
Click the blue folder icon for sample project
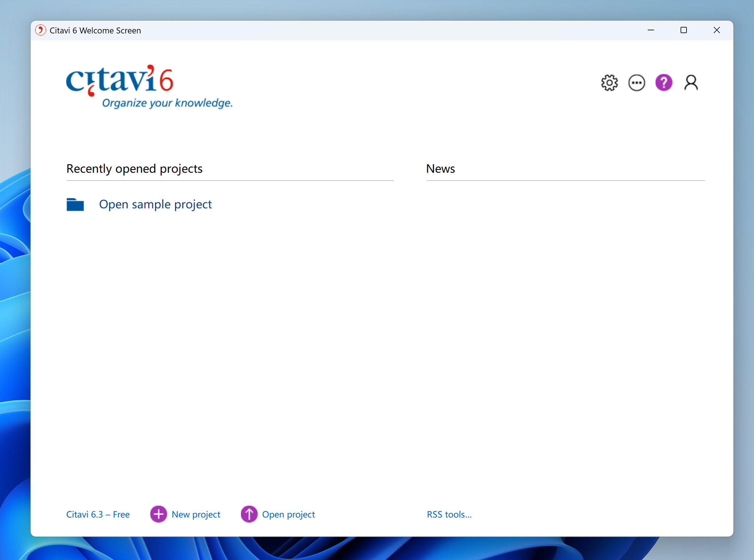(x=75, y=204)
